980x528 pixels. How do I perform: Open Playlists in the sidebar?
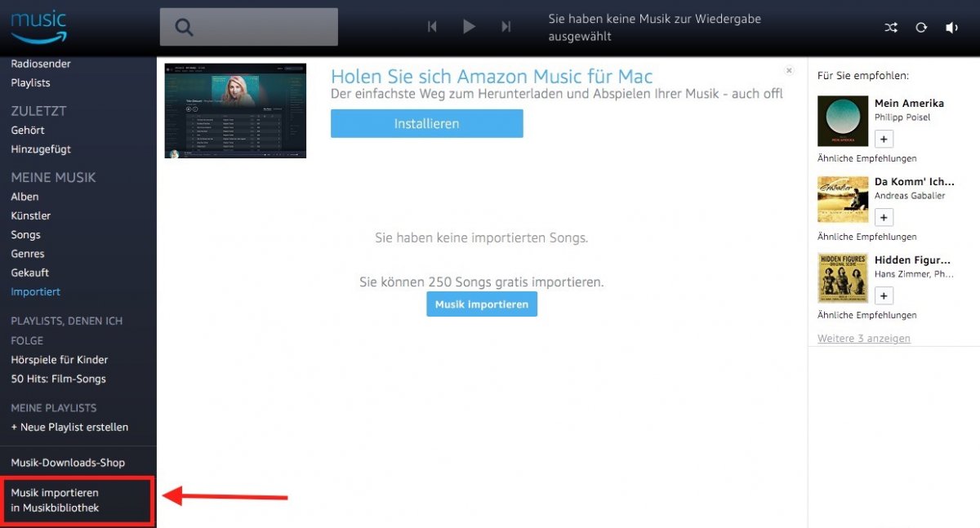tap(30, 83)
